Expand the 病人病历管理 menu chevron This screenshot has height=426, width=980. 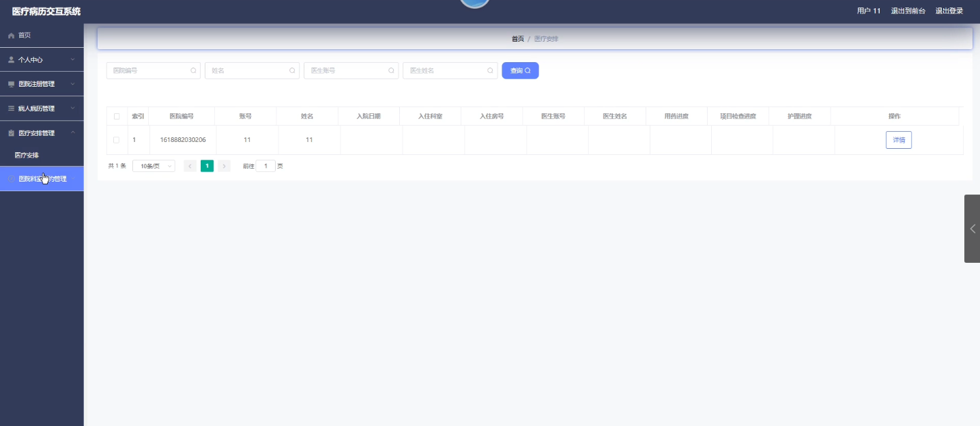pos(73,109)
